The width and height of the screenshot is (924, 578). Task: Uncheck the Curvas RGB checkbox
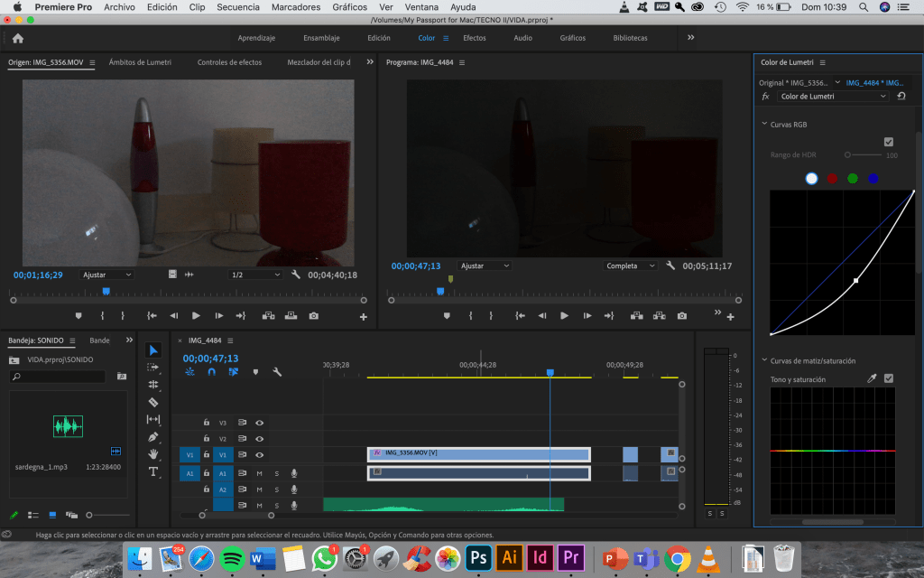[x=889, y=142]
